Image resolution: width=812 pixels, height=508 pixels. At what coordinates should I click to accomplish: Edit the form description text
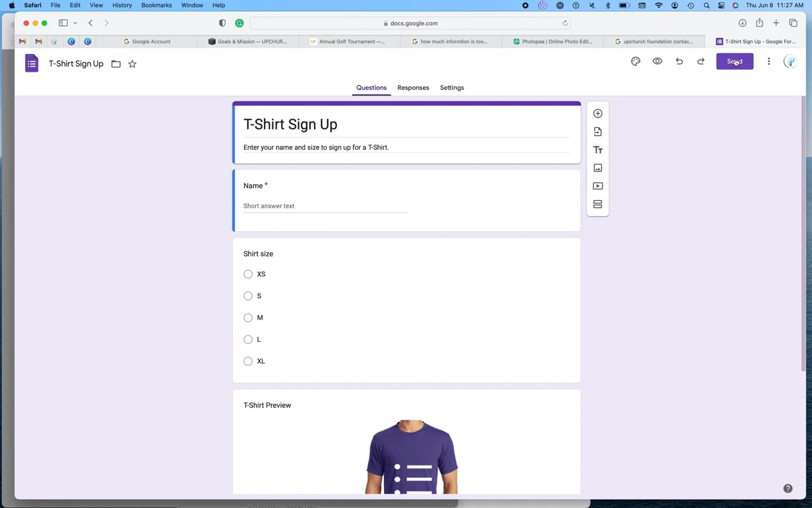(316, 147)
